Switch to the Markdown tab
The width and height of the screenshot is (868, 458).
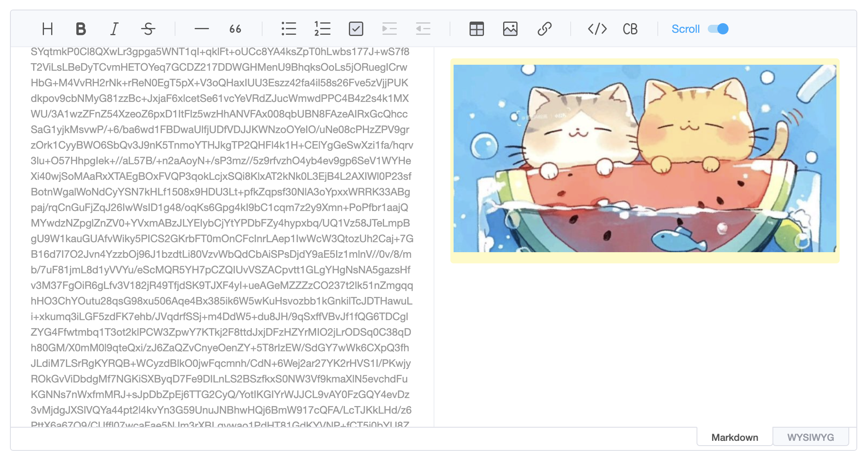(735, 437)
